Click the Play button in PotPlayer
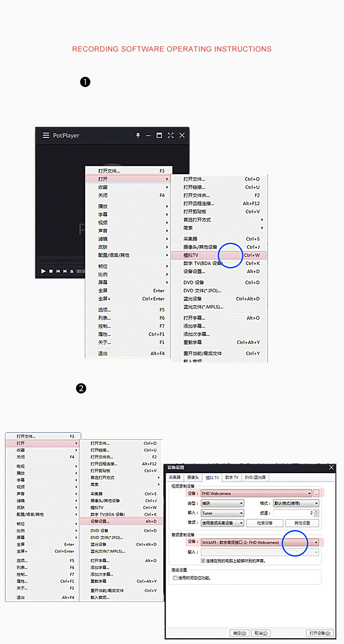Viewport: 344px width, 644px height. coord(44,271)
